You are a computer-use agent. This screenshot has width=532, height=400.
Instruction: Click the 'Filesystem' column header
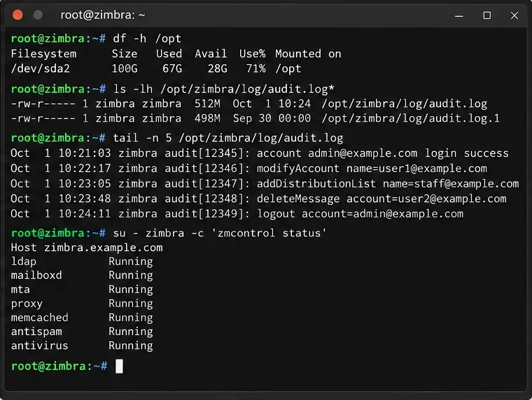(43, 54)
